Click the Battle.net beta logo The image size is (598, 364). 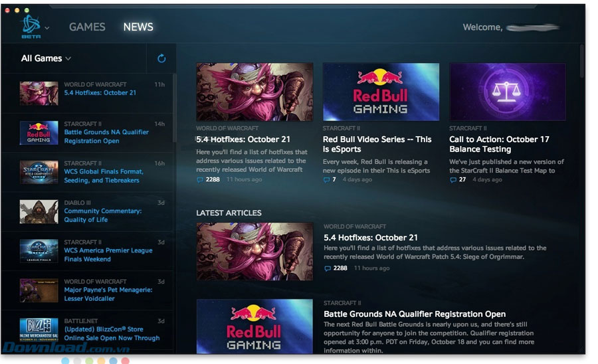coord(31,27)
